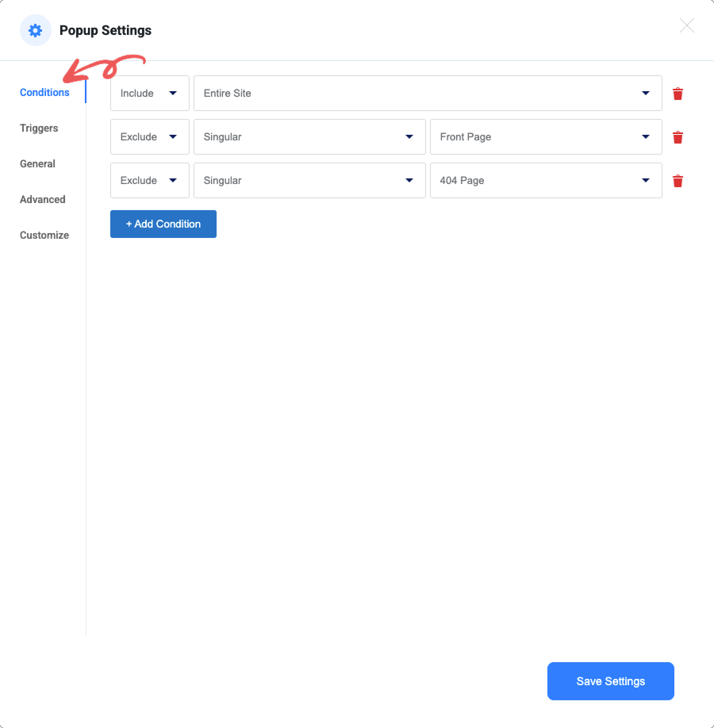
Task: Delete the Front Page exclude condition
Action: pos(678,137)
